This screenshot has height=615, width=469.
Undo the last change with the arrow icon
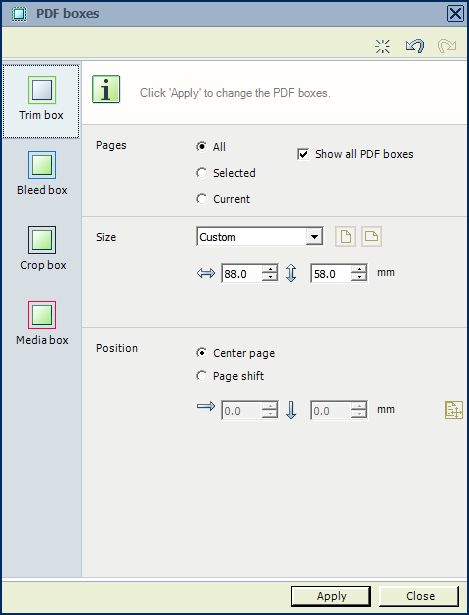415,46
